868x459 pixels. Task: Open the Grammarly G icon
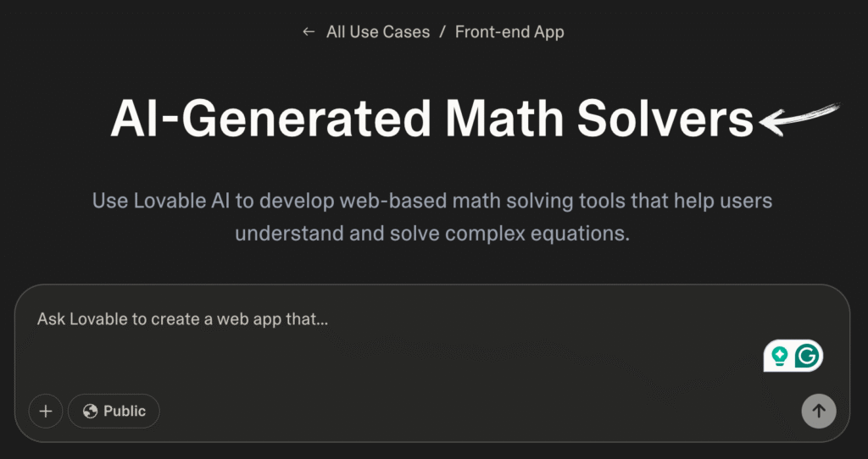807,356
